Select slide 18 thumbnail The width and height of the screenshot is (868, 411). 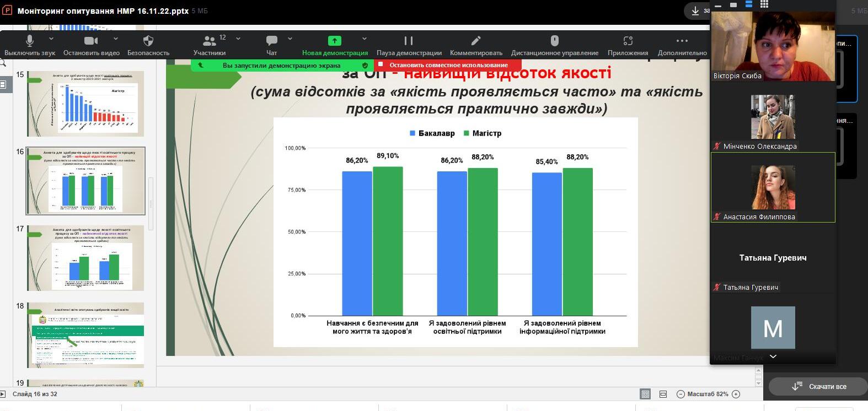pyautogui.click(x=85, y=335)
